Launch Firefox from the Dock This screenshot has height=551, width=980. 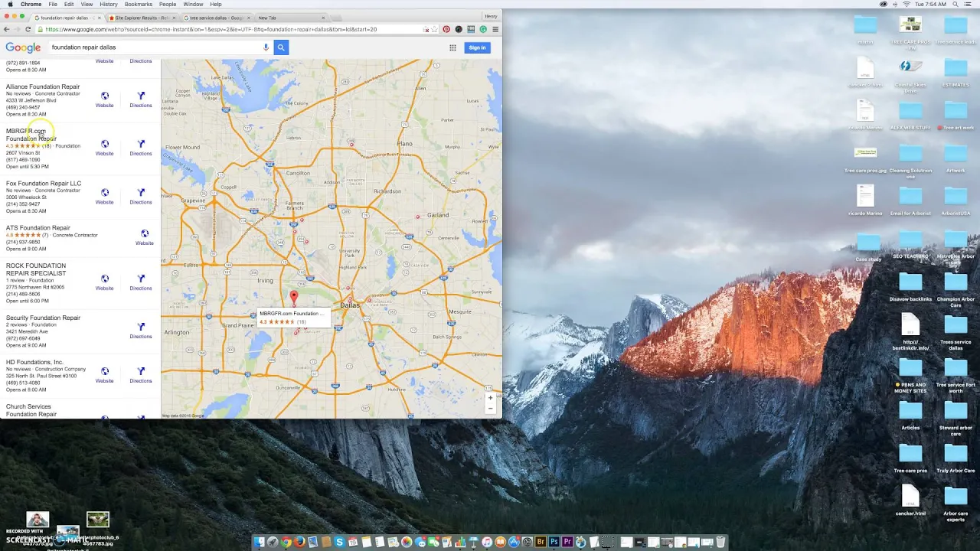[299, 542]
